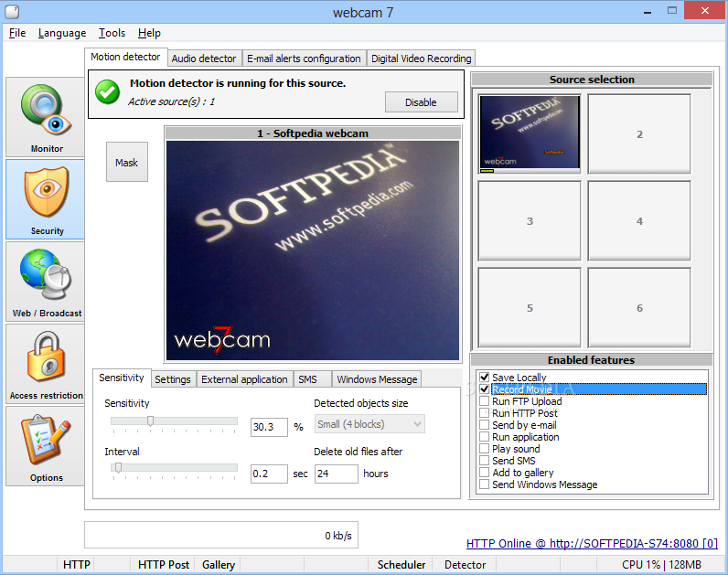
Task: Click the CPU 1% | 128MB status text
Action: click(x=661, y=564)
